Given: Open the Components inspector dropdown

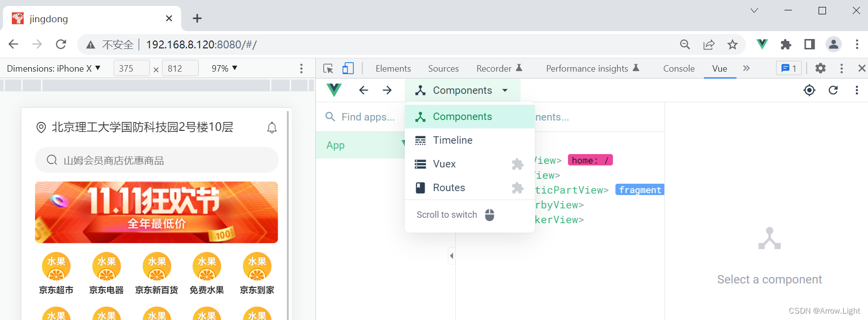Looking at the screenshot, I should (x=462, y=90).
